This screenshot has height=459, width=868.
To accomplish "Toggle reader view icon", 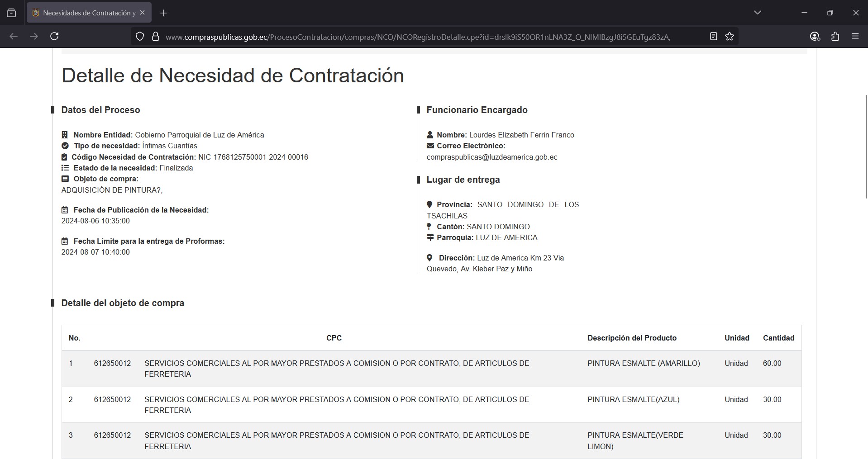I will tap(714, 36).
